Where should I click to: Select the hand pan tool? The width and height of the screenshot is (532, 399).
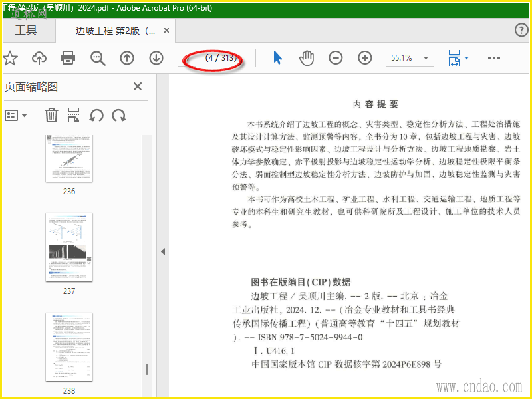point(307,58)
